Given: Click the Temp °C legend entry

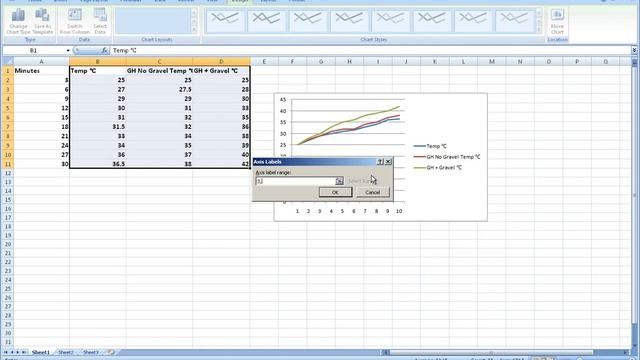Looking at the screenshot, I should (x=430, y=146).
